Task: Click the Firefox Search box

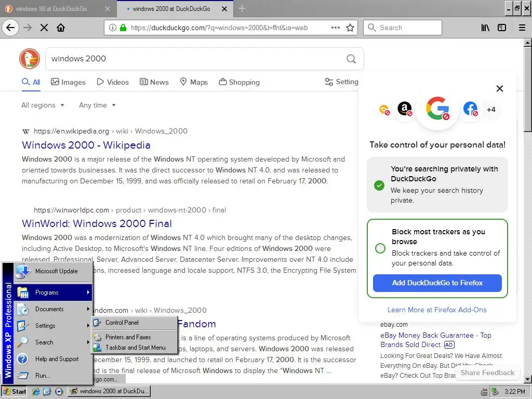Action: (403, 28)
